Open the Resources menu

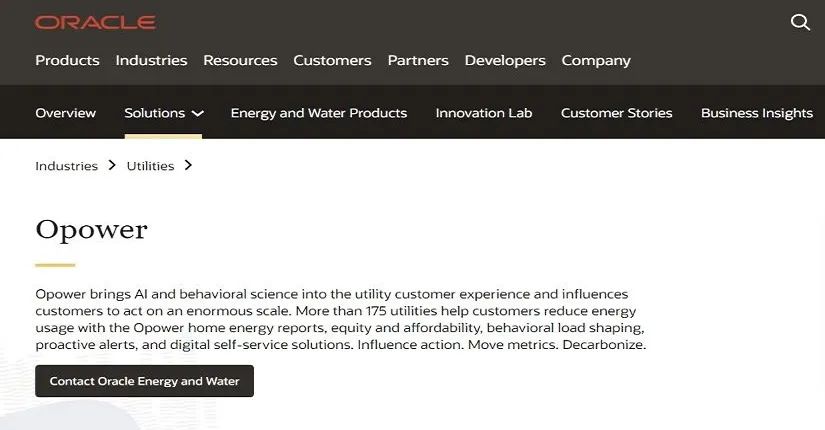pos(240,61)
